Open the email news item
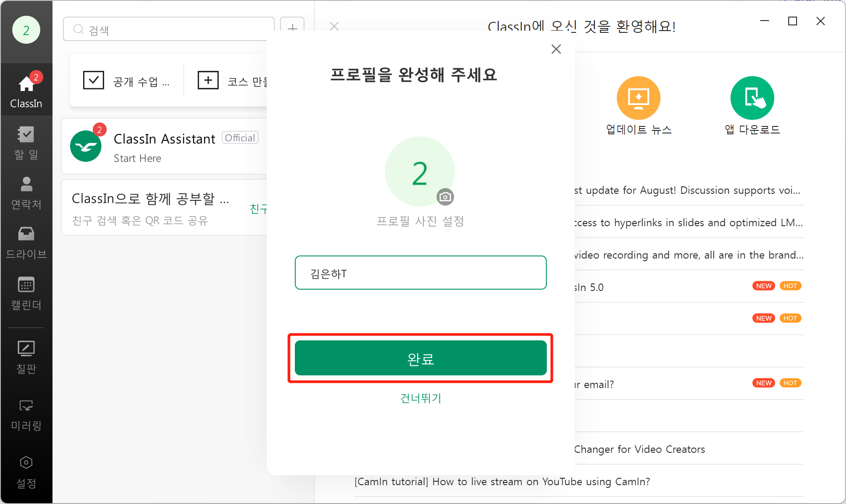846x504 pixels. point(689,385)
